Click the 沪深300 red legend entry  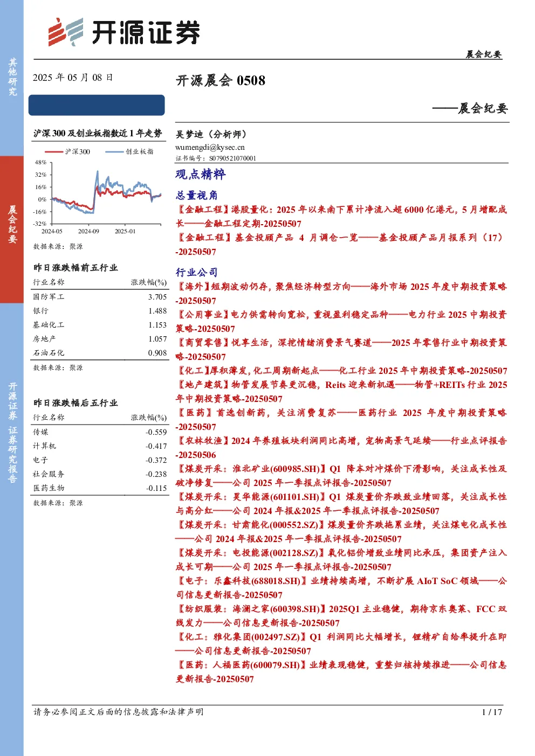67,152
